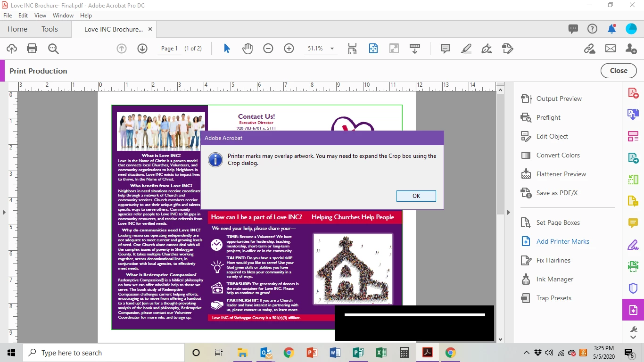The width and height of the screenshot is (644, 362).
Task: Open the Fill & Sign sidebar icon
Action: tap(633, 245)
